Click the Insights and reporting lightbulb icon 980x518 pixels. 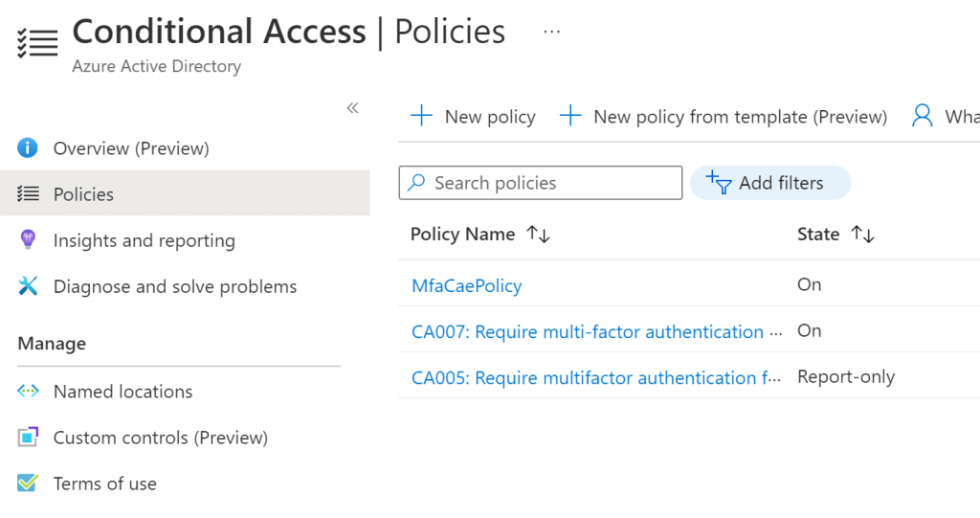28,240
